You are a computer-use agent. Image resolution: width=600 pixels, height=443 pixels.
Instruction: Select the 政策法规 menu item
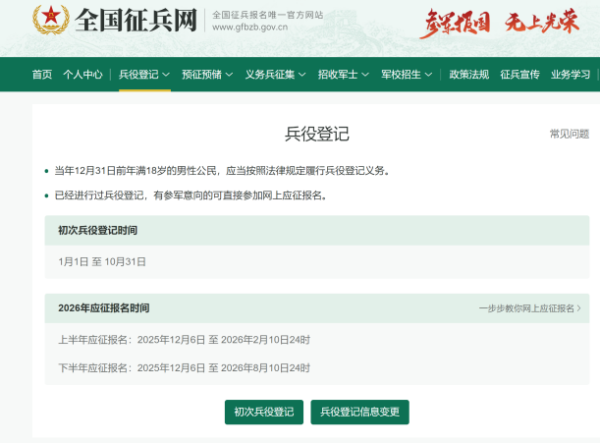pyautogui.click(x=469, y=75)
